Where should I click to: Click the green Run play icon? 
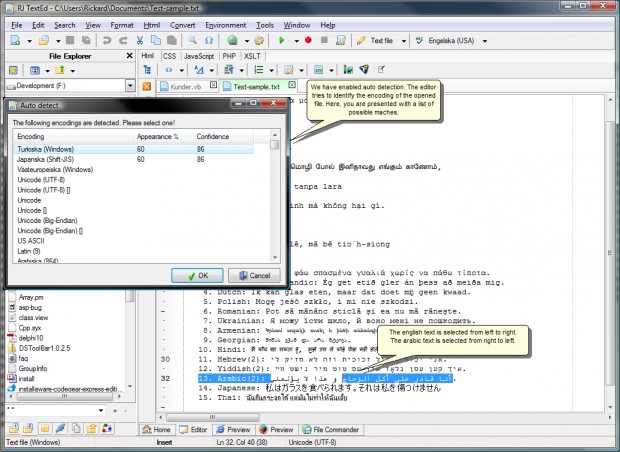point(282,40)
